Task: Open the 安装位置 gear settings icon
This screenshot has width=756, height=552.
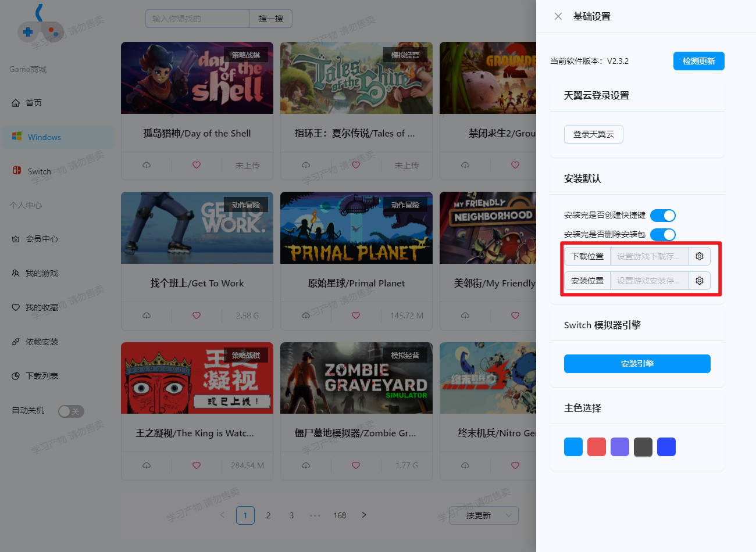Action: coord(700,281)
